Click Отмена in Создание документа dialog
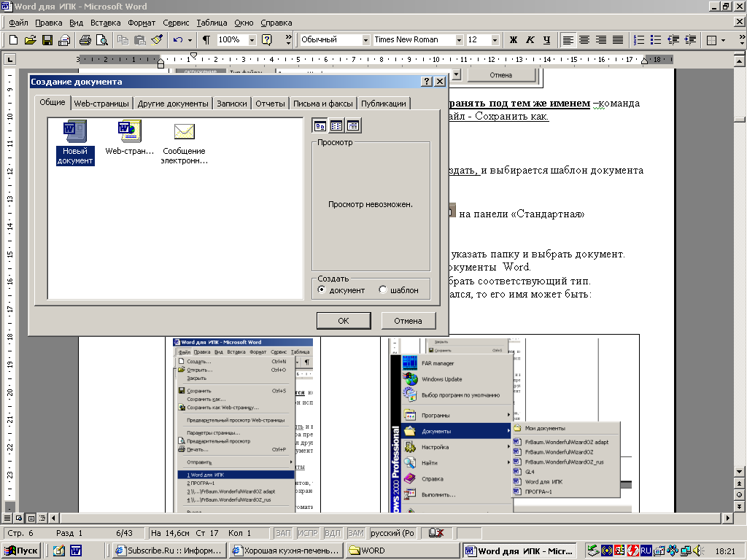The width and height of the screenshot is (747, 560). click(x=409, y=321)
